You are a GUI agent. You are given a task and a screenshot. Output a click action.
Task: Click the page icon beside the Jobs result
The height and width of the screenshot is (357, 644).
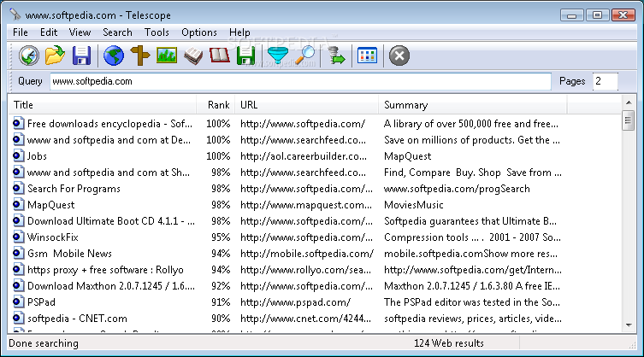click(x=18, y=155)
